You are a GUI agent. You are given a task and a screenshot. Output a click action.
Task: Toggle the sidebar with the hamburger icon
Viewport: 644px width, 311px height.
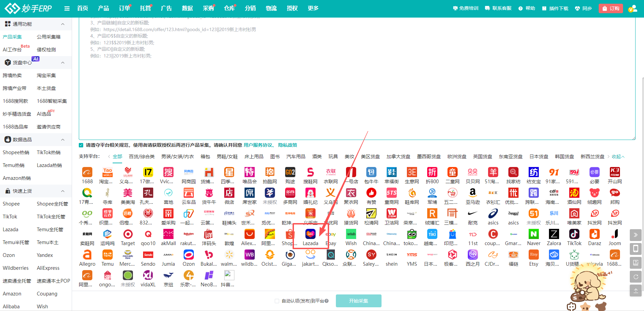[x=67, y=8]
